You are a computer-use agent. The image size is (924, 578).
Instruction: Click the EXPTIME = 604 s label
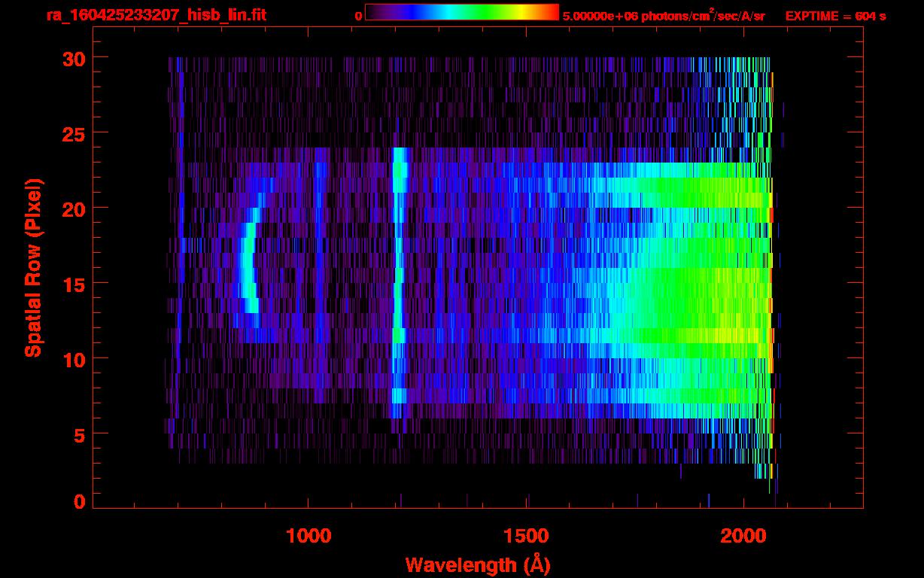point(835,16)
